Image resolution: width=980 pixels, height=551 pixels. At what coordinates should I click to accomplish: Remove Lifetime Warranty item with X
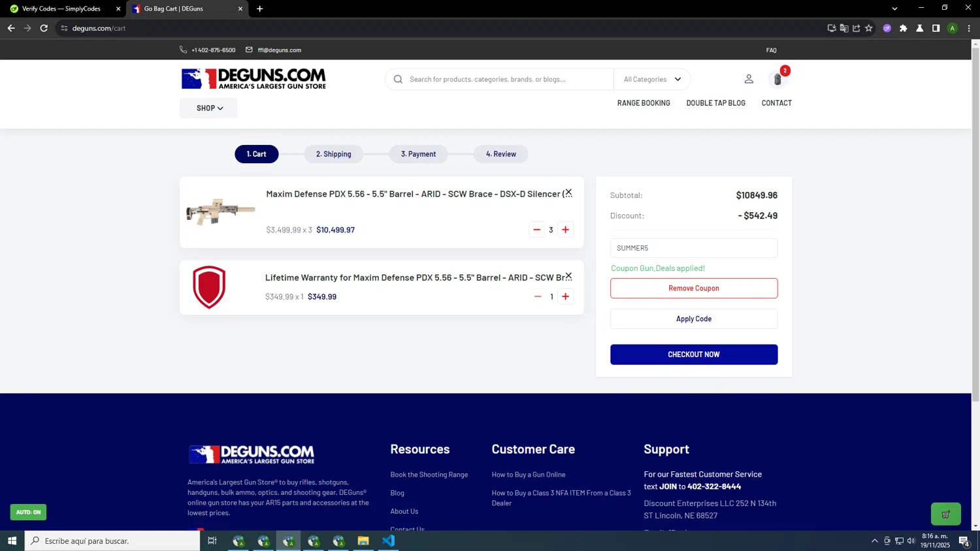coord(568,276)
